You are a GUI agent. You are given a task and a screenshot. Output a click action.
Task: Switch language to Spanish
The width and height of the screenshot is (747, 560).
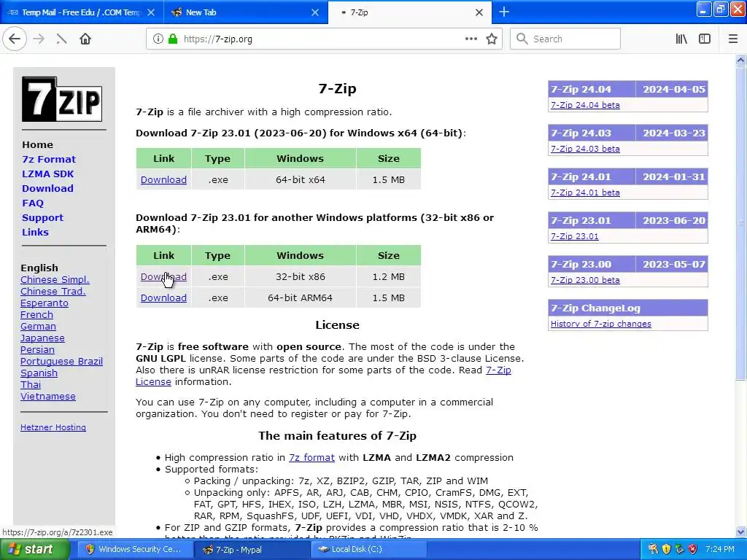point(39,373)
